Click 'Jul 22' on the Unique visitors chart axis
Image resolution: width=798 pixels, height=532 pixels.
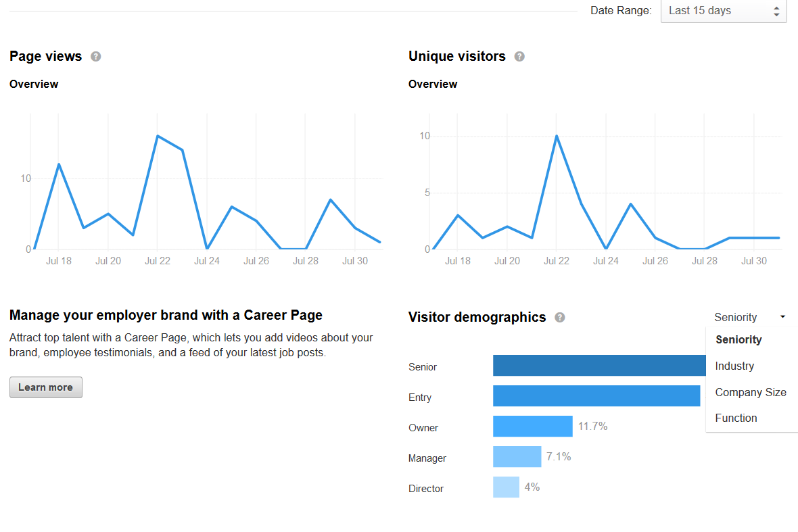pos(557,261)
